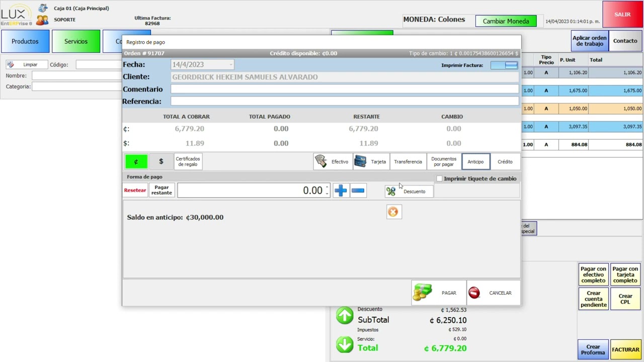Click Pagar con tarjeta completo

pyautogui.click(x=625, y=275)
